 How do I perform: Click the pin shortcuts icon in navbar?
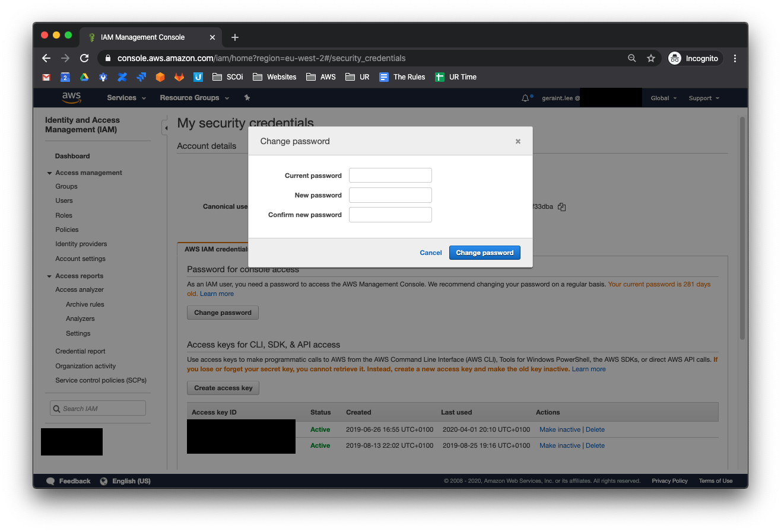click(x=247, y=98)
